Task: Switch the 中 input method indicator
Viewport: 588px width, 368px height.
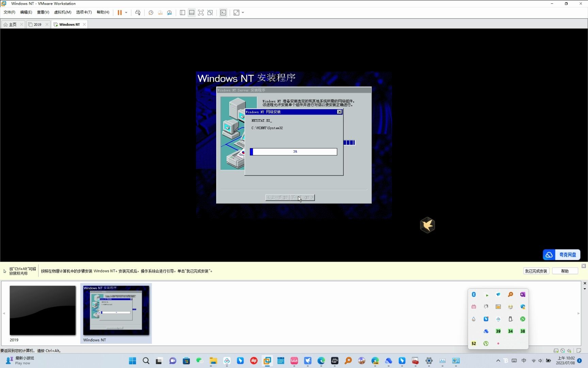Action: point(524,361)
